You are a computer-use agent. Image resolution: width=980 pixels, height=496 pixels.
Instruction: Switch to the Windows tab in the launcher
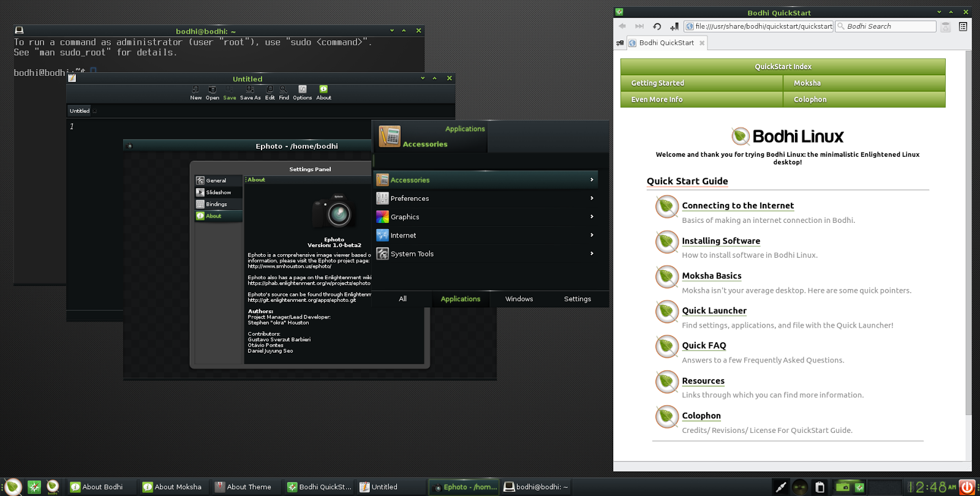tap(519, 299)
